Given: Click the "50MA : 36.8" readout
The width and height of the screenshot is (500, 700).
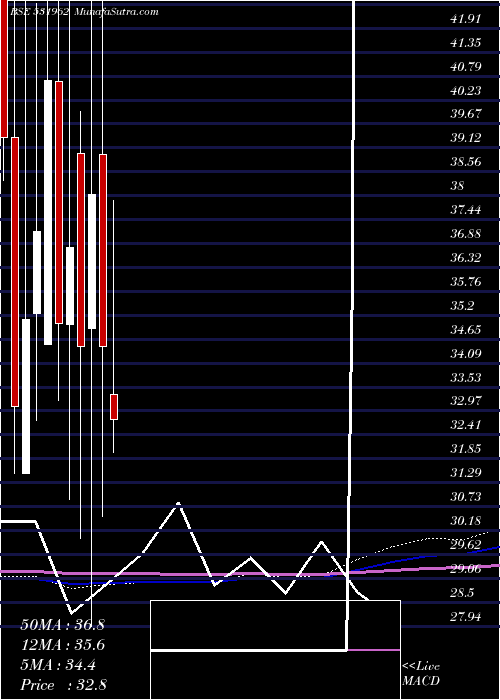Looking at the screenshot, I should 62,625.
